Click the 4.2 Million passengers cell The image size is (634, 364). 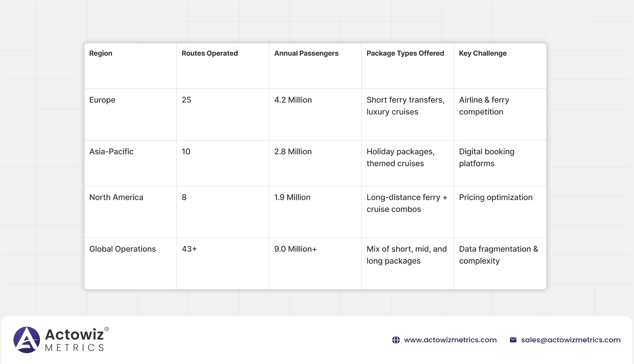coord(293,100)
